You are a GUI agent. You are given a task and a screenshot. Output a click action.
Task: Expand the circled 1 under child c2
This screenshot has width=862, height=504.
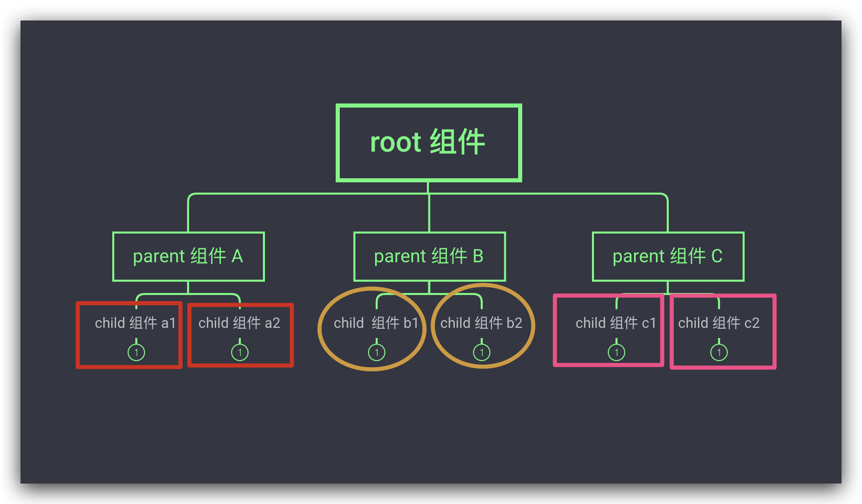point(719,352)
